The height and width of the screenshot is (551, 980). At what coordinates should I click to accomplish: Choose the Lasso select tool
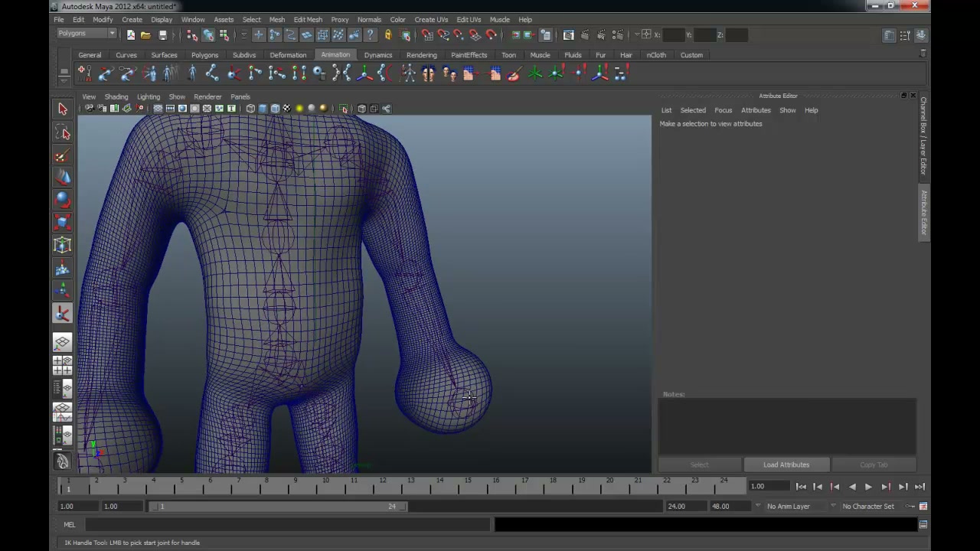click(x=63, y=133)
